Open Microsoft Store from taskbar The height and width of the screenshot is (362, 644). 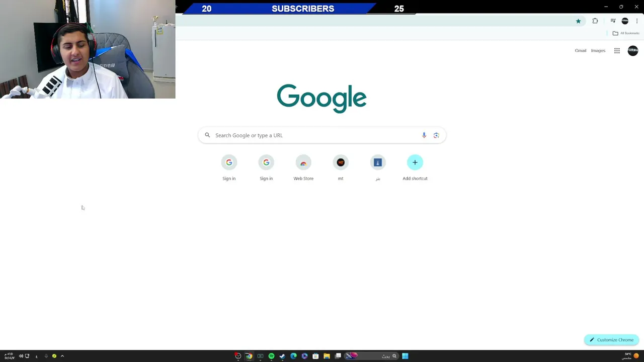tap(315, 356)
